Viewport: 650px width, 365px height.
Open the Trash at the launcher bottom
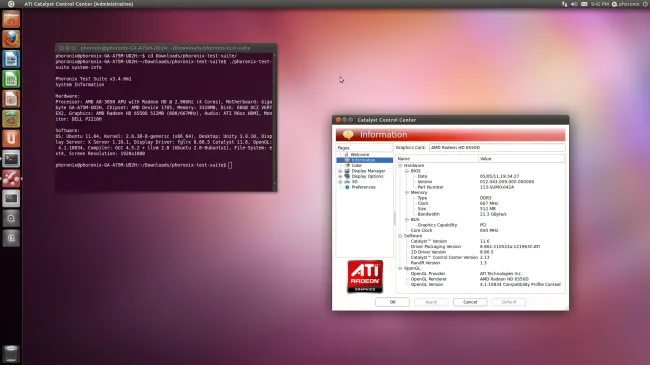11,354
